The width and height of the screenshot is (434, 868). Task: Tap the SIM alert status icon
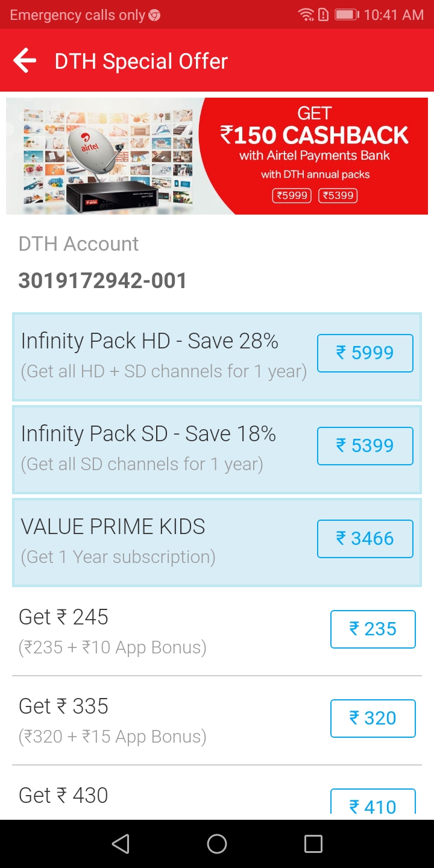[323, 14]
